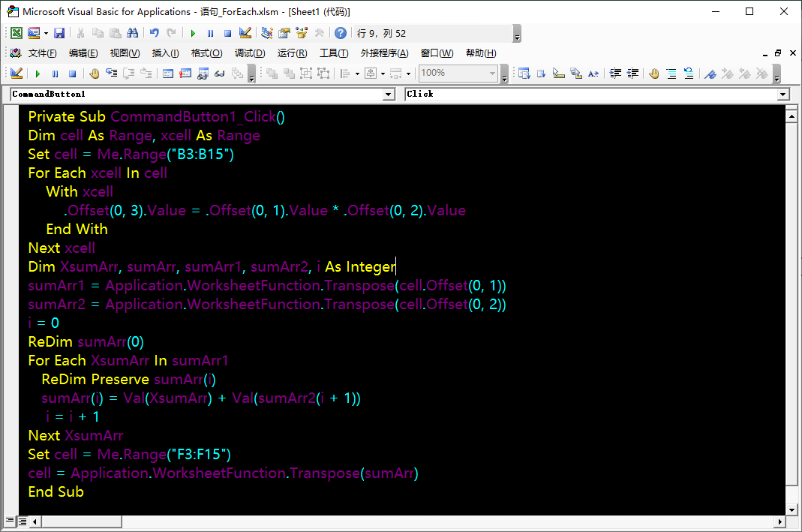Toggle Bookmark flag icon

(x=710, y=73)
